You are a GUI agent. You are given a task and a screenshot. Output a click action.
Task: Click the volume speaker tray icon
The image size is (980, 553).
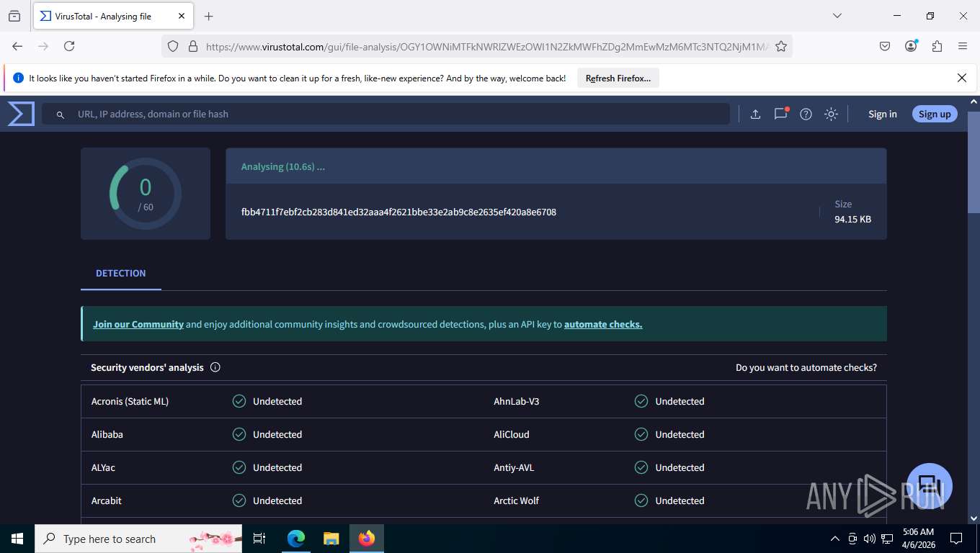[x=869, y=539]
